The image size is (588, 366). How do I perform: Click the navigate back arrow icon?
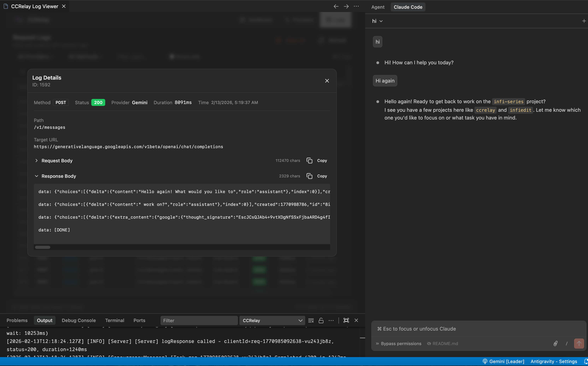click(336, 7)
